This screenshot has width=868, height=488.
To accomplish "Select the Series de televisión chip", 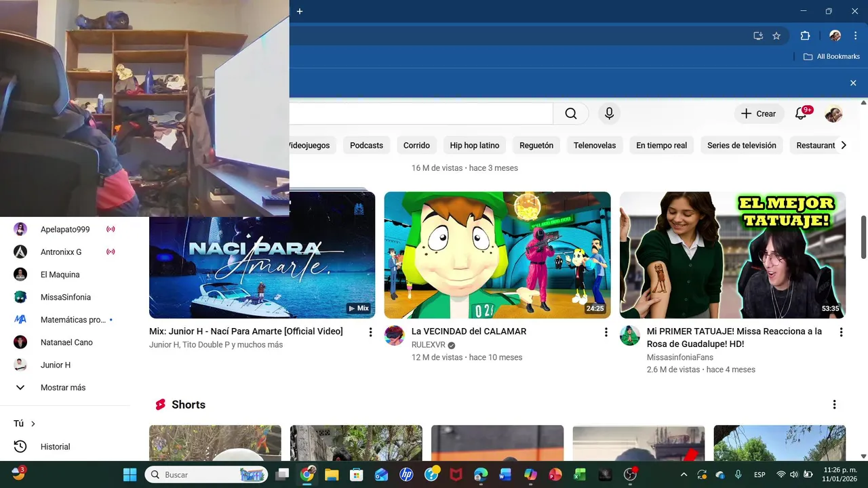I will pyautogui.click(x=742, y=145).
